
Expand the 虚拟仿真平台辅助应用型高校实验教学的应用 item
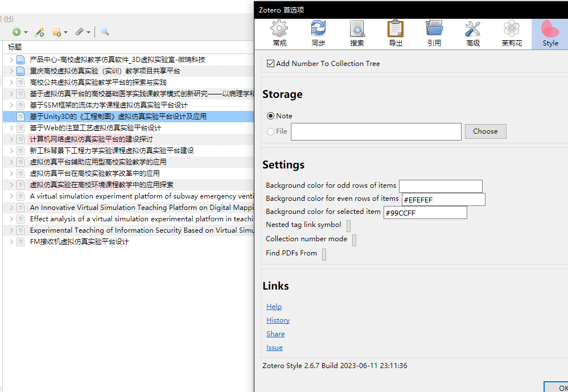[11, 162]
